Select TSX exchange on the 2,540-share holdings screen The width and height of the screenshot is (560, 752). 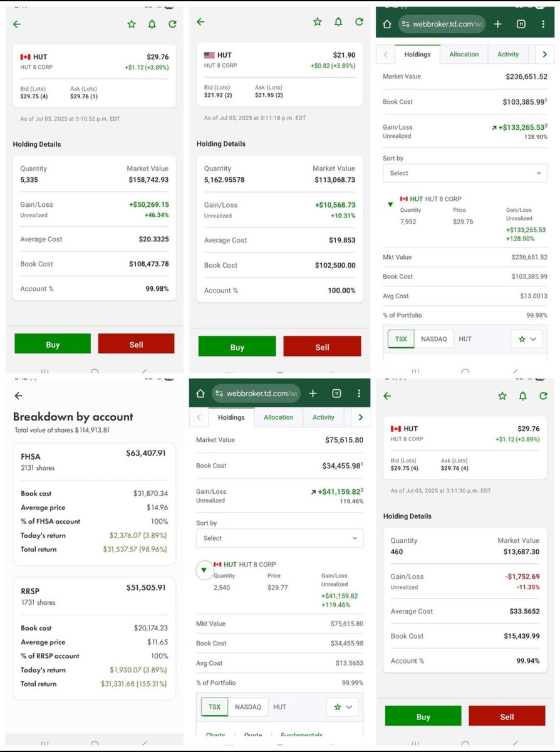tap(214, 707)
